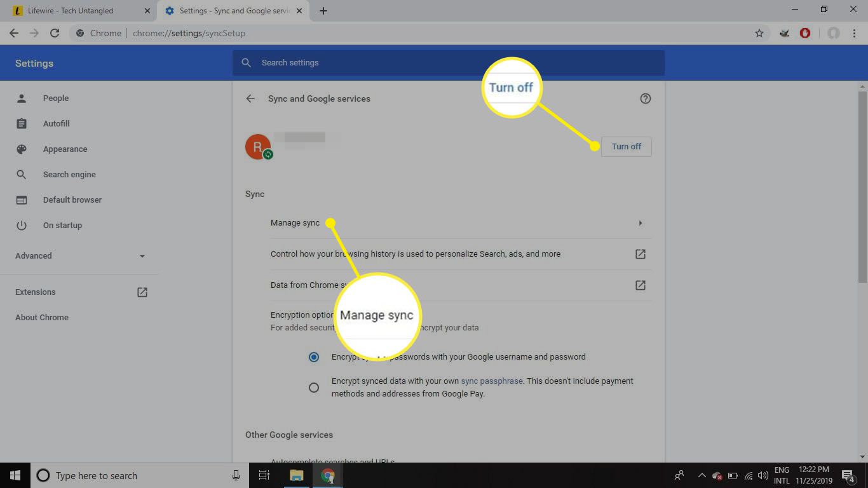Viewport: 868px width, 488px height.
Task: Click the address bar URL
Action: tap(189, 33)
